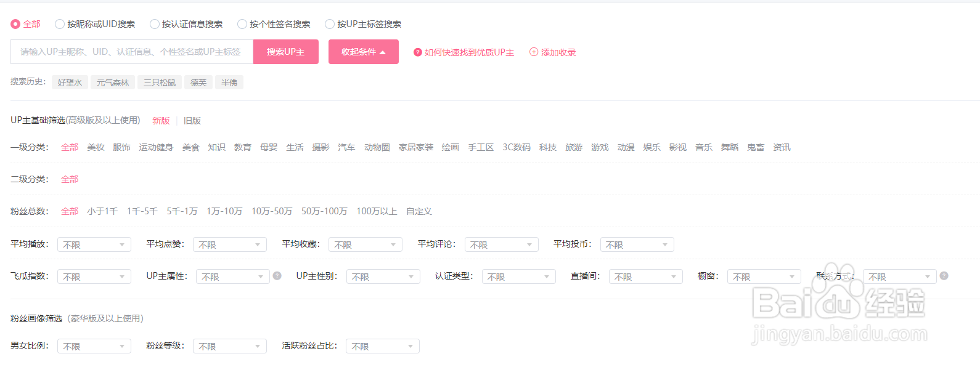Open 如何快速找到优质UP主 help link
The width and height of the screenshot is (980, 367).
coord(469,52)
